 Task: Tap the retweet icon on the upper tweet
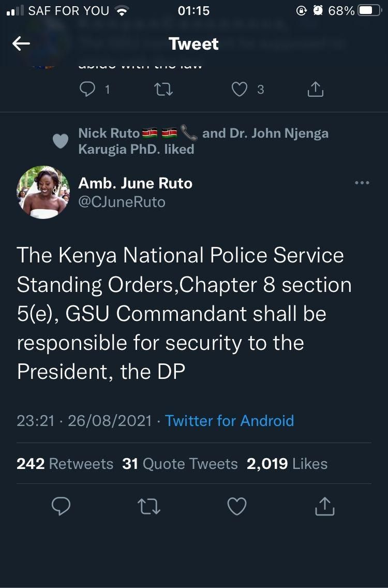pyautogui.click(x=164, y=89)
